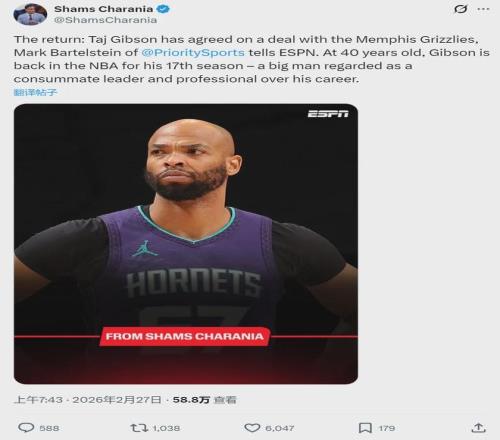Open the Taj Gibson ESPN image
This screenshot has height=440, width=500.
(186, 244)
